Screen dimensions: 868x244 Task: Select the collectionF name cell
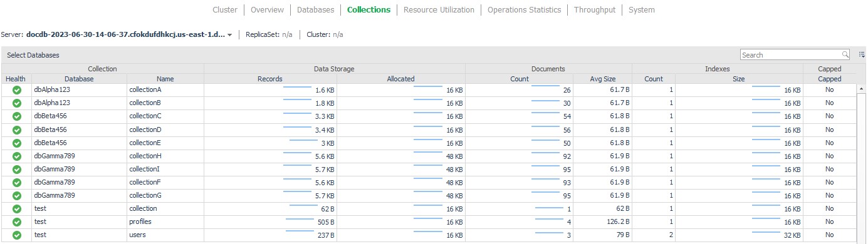[x=165, y=182]
